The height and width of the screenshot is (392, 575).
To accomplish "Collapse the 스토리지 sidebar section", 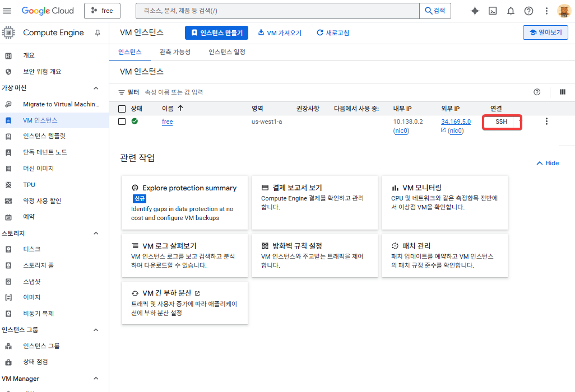I will [x=96, y=233].
